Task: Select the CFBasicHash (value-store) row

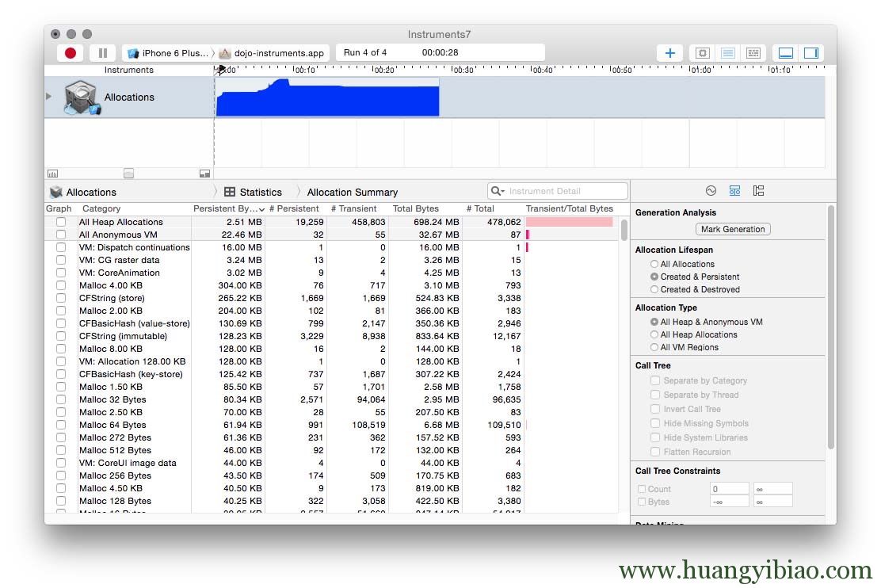Action: click(331, 323)
